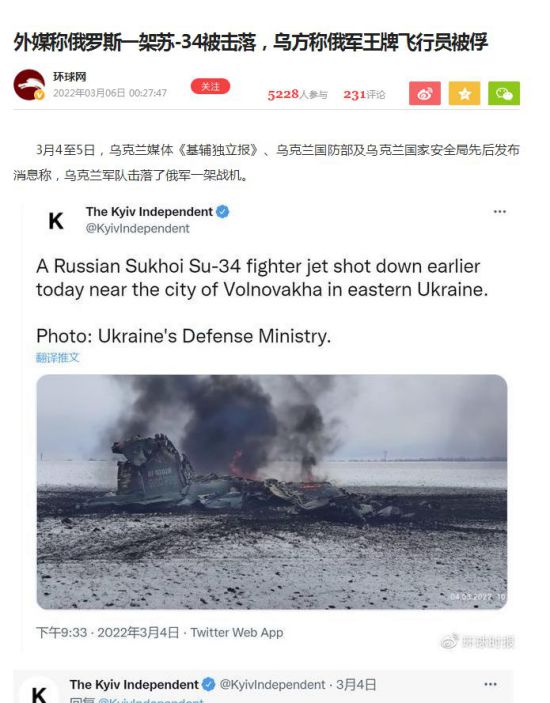This screenshot has width=550, height=703.
Task: Open the @KyivIndependent handle link
Action: click(x=138, y=229)
